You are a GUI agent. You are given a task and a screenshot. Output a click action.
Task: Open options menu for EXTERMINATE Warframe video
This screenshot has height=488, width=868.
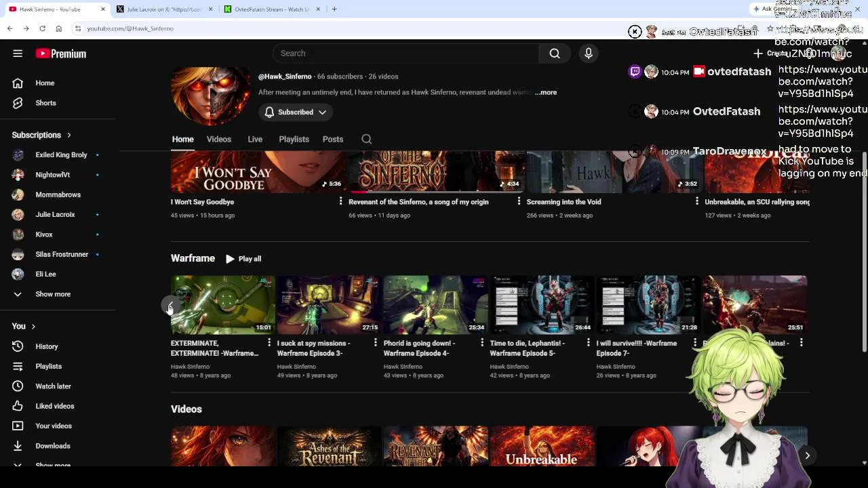click(269, 343)
